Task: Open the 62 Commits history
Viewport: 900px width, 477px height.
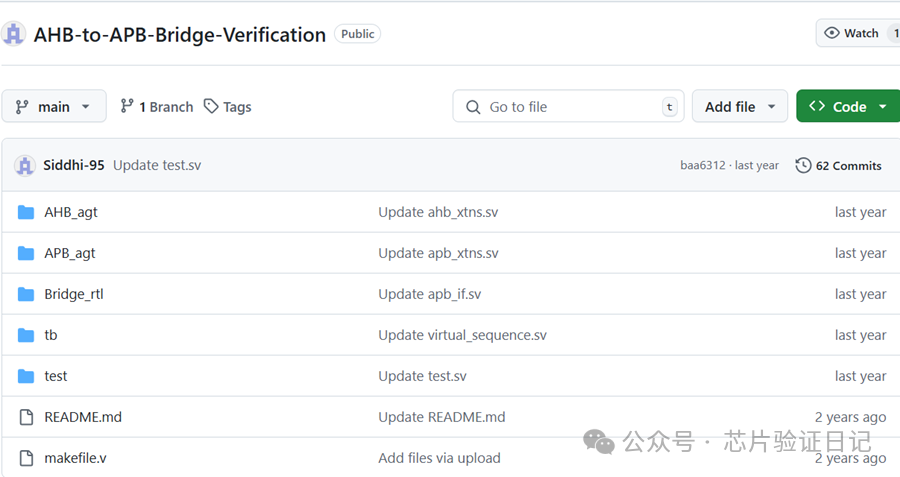Action: click(838, 165)
